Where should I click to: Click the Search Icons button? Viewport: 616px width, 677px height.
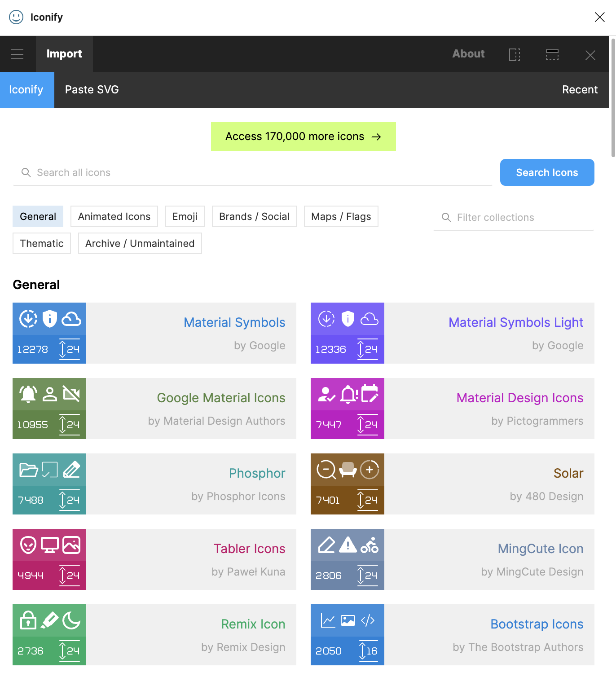(547, 172)
